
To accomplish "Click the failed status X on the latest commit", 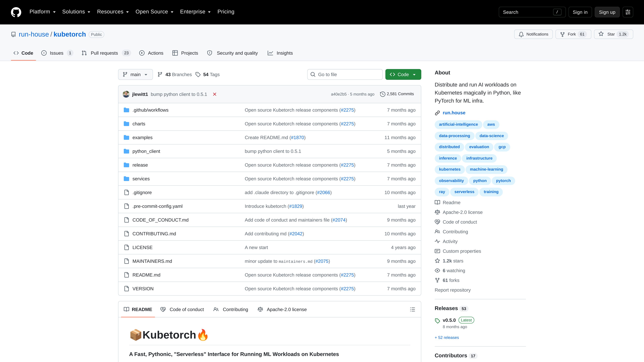I will coord(214,94).
